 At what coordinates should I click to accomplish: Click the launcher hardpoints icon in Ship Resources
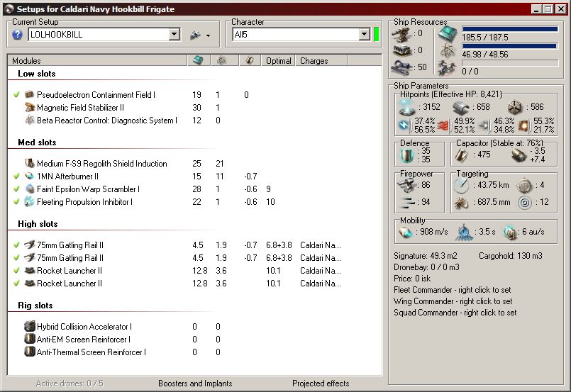[x=401, y=50]
